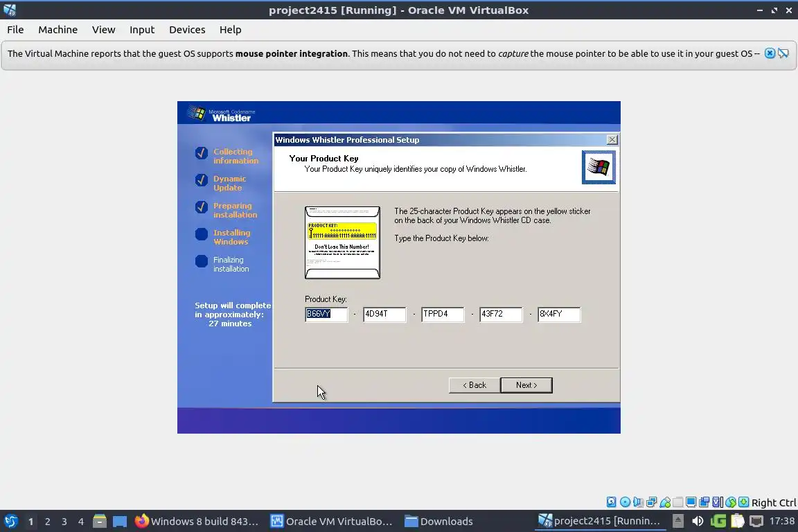This screenshot has width=798, height=532.
Task: Click the 27 minutes remaining text
Action: (x=230, y=323)
